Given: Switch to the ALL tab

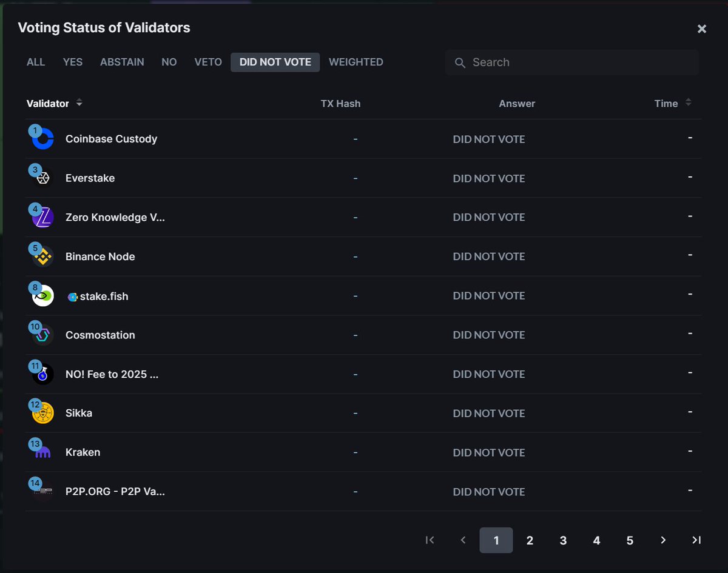Looking at the screenshot, I should [x=36, y=62].
